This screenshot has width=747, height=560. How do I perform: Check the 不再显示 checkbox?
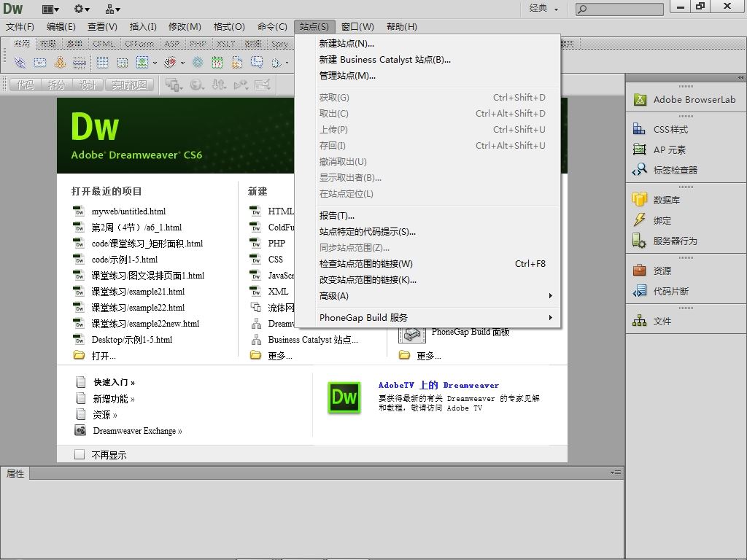pyautogui.click(x=80, y=454)
